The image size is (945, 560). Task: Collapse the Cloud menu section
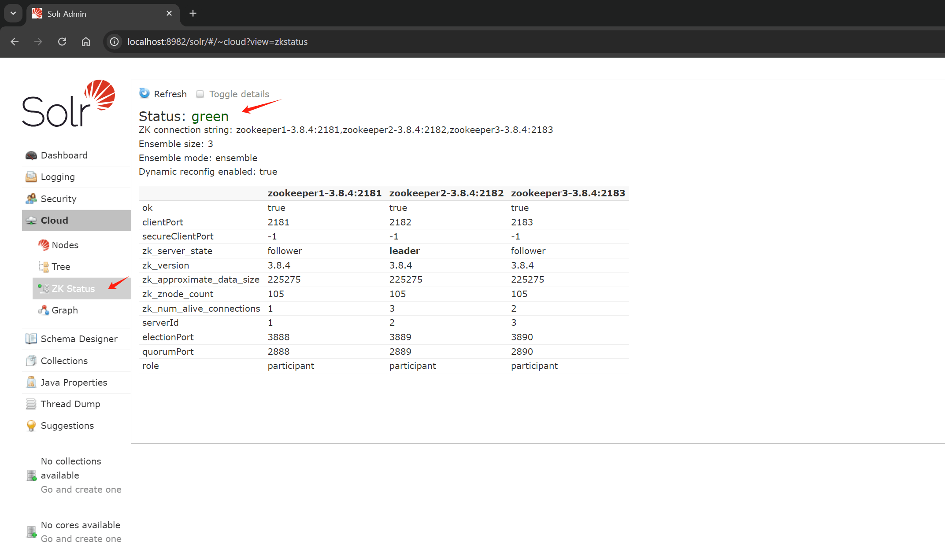coord(55,220)
